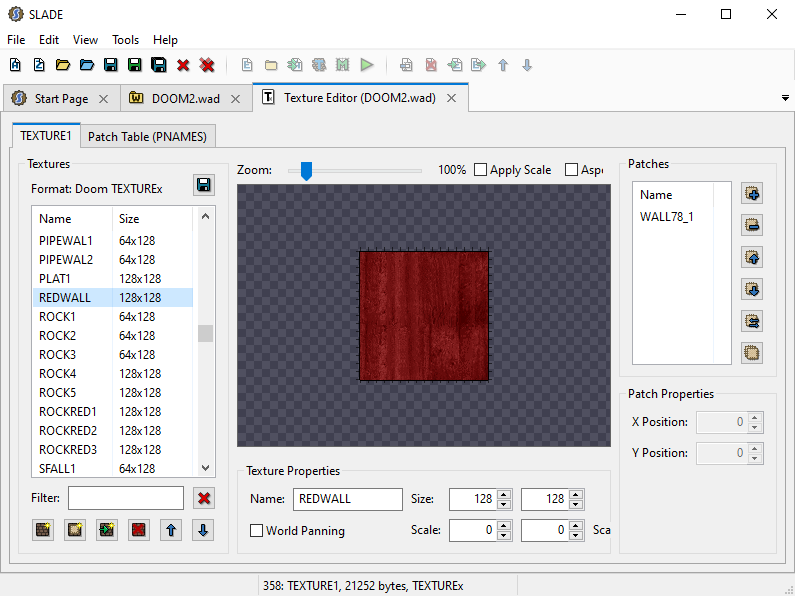Move the texture up in the list
This screenshot has width=795, height=596.
[171, 530]
